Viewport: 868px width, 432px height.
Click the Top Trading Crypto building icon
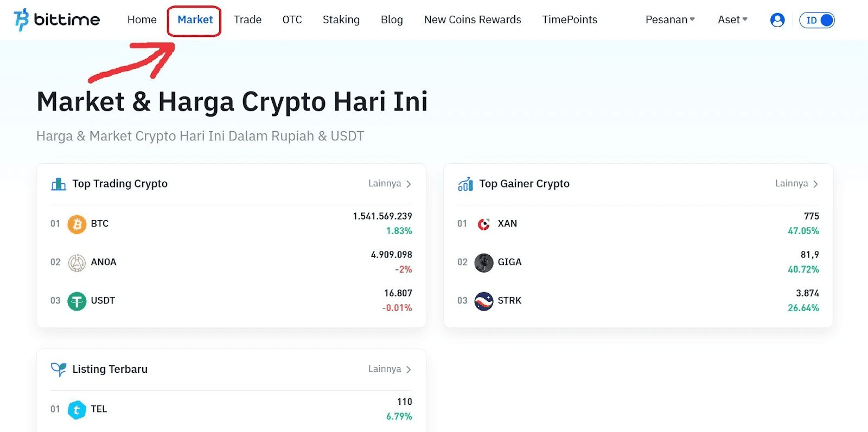tap(58, 184)
